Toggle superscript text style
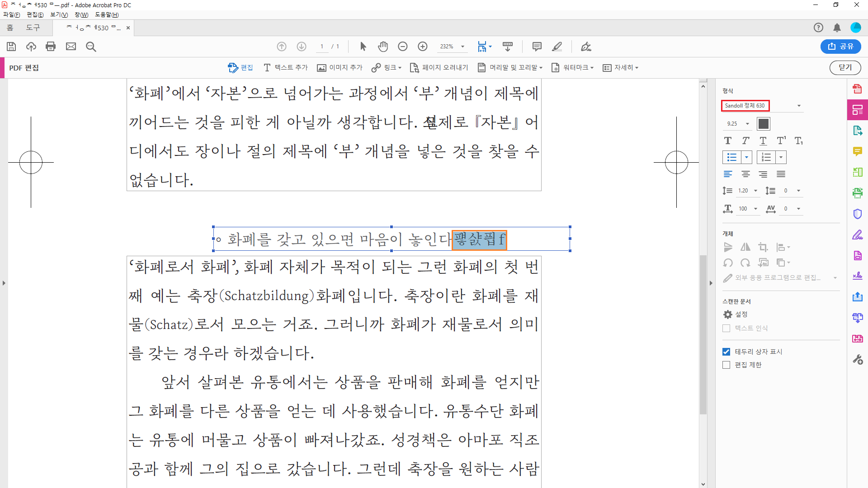868x488 pixels. pyautogui.click(x=781, y=141)
